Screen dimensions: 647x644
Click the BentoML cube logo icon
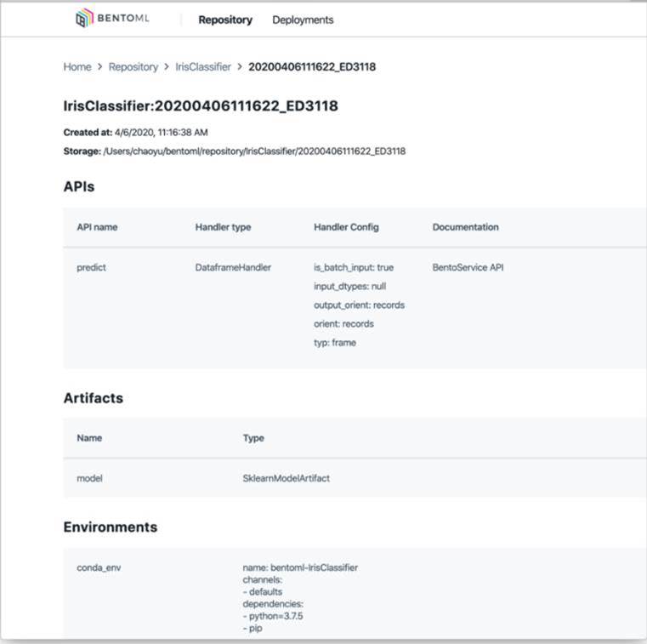pos(85,19)
